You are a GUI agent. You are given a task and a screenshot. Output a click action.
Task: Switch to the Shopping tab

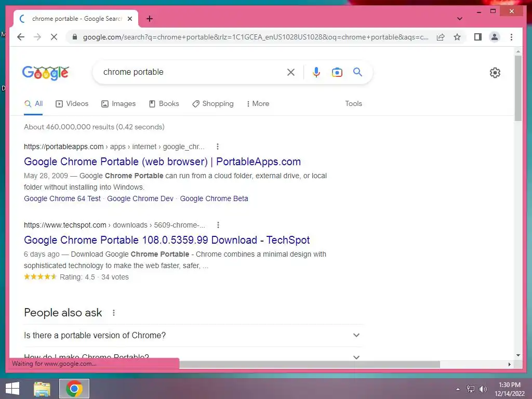212,104
